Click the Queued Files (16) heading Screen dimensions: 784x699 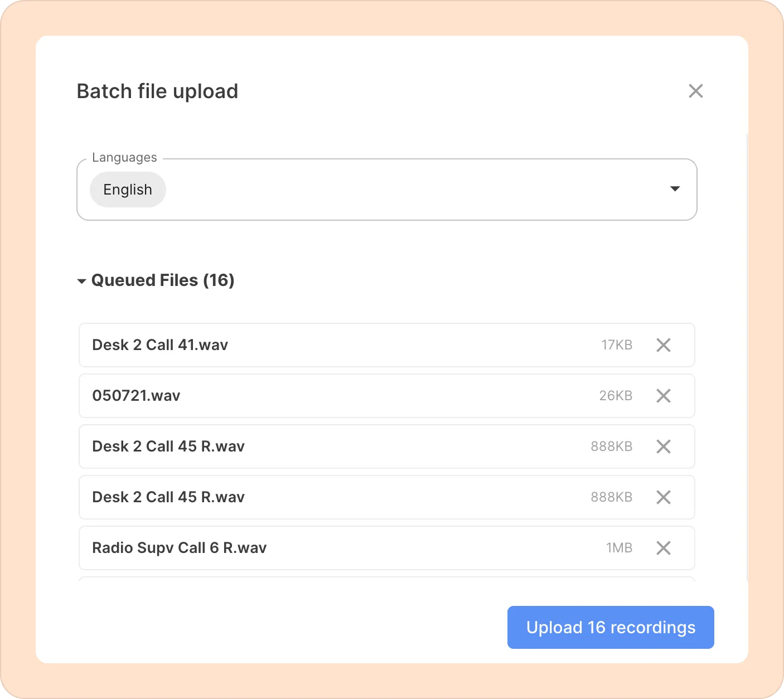(162, 280)
